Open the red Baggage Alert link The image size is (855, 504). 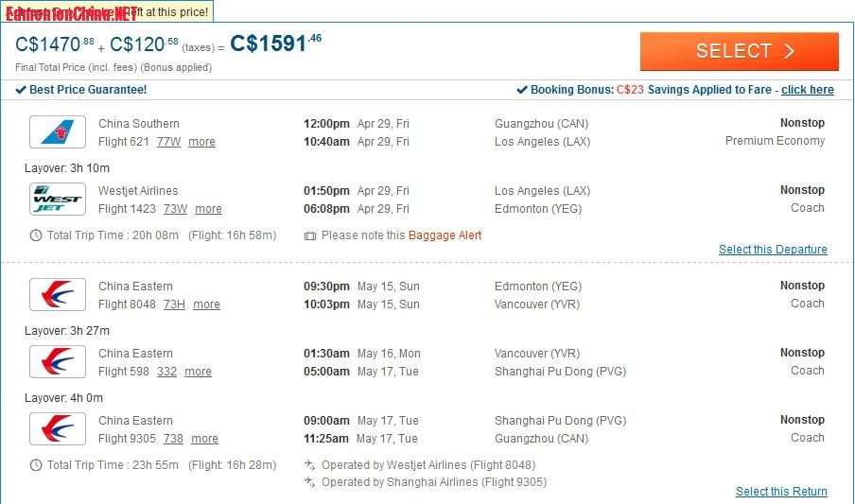[x=445, y=235]
